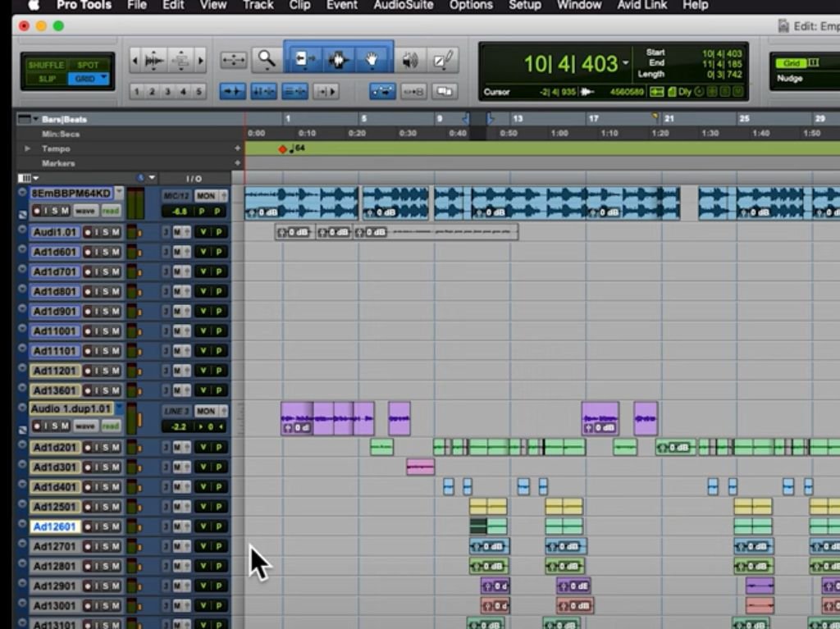Select the Ad12601 track name

tap(55, 526)
